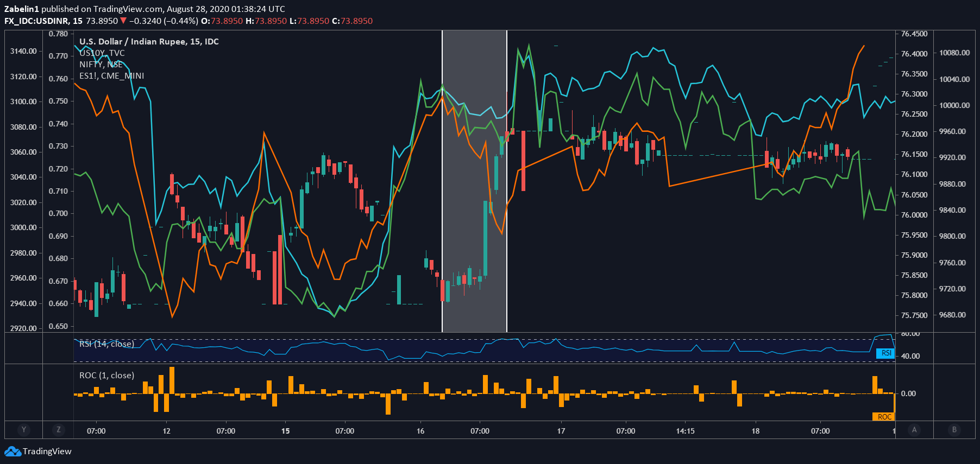
Task: Click the 10000.00 far-right scale label
Action: click(954, 105)
